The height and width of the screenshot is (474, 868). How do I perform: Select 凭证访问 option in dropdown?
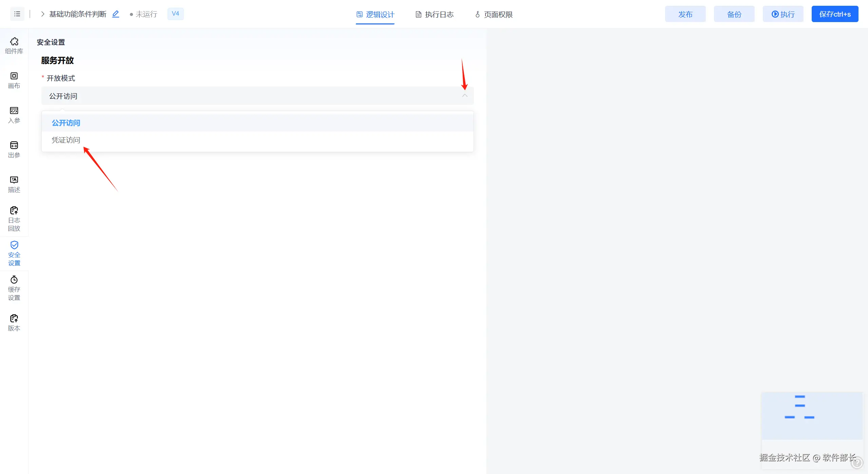click(x=66, y=140)
